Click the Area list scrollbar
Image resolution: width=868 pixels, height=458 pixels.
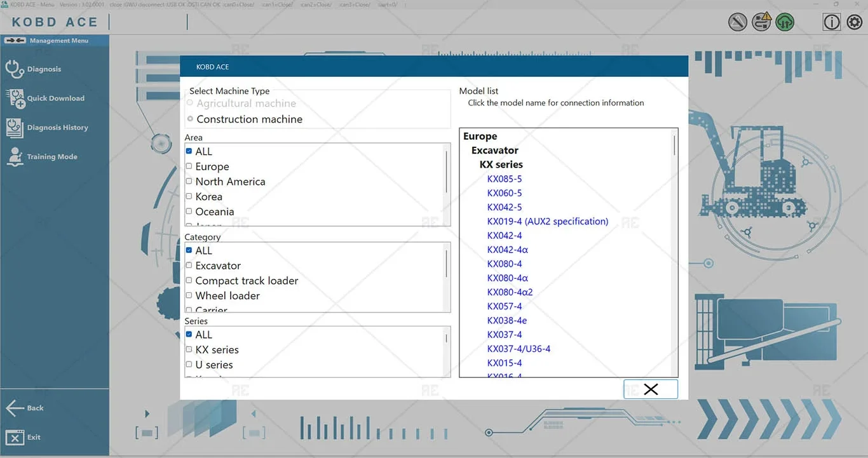[x=447, y=172]
